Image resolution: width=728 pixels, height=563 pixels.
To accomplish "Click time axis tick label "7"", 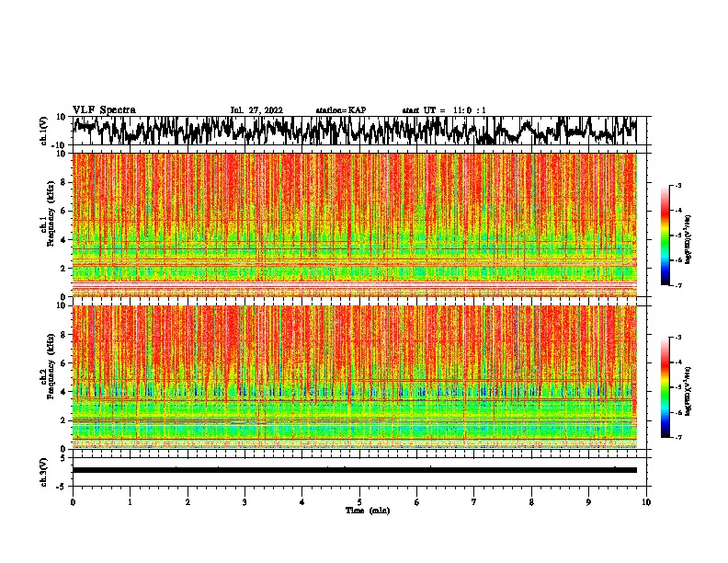I will (474, 502).
